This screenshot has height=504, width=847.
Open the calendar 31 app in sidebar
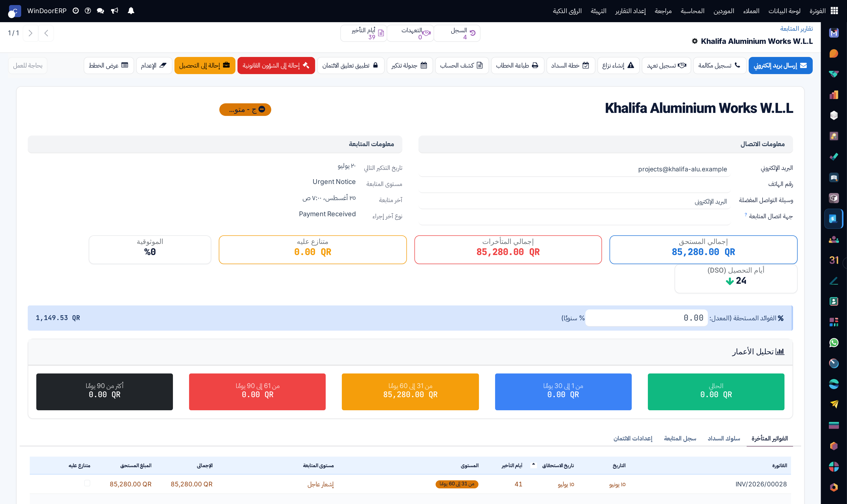point(834,260)
